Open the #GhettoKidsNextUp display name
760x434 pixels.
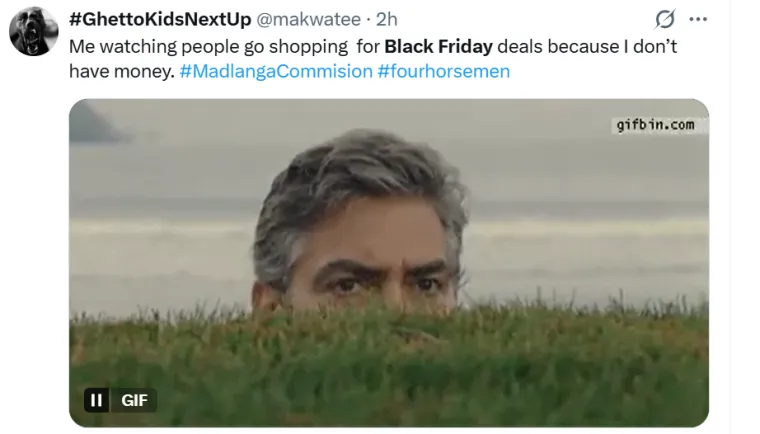pos(160,19)
